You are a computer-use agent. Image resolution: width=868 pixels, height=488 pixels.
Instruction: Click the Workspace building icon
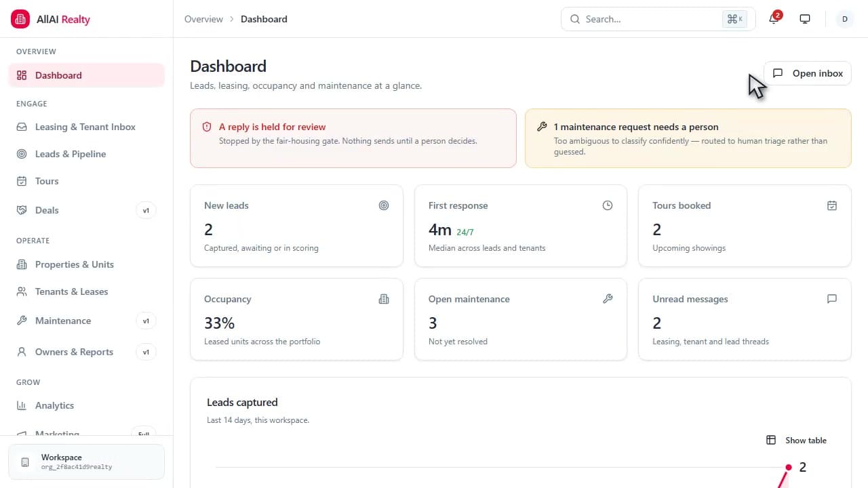click(x=25, y=462)
